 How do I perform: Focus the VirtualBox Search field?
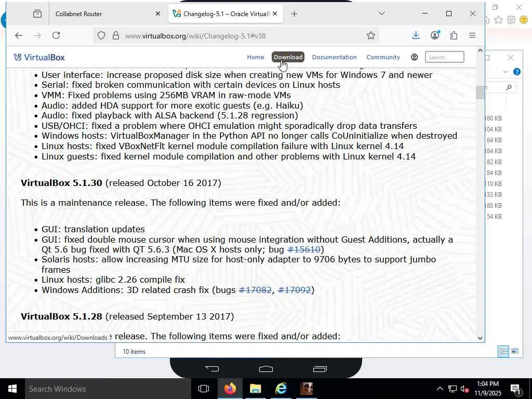tap(445, 57)
